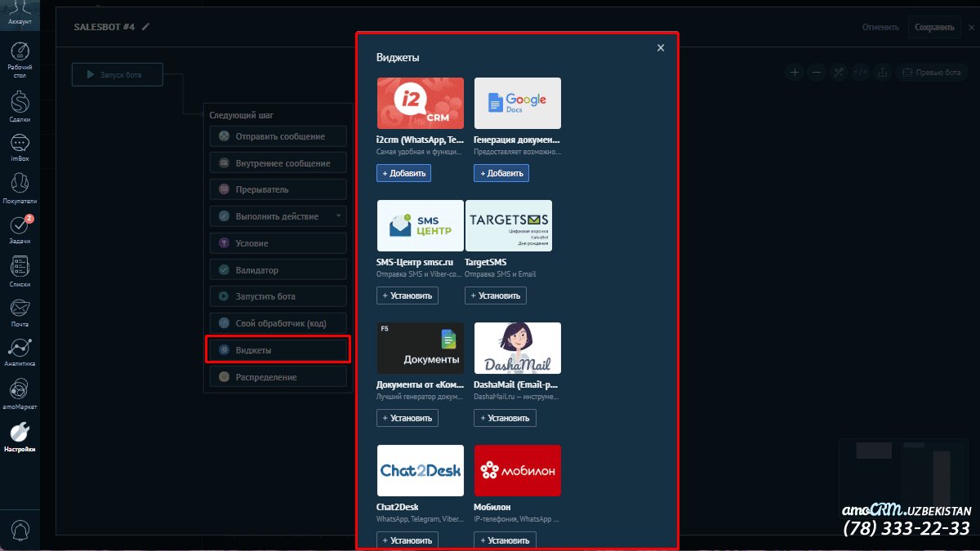Open Превью бота preview
The height and width of the screenshot is (551, 980).
tap(933, 72)
